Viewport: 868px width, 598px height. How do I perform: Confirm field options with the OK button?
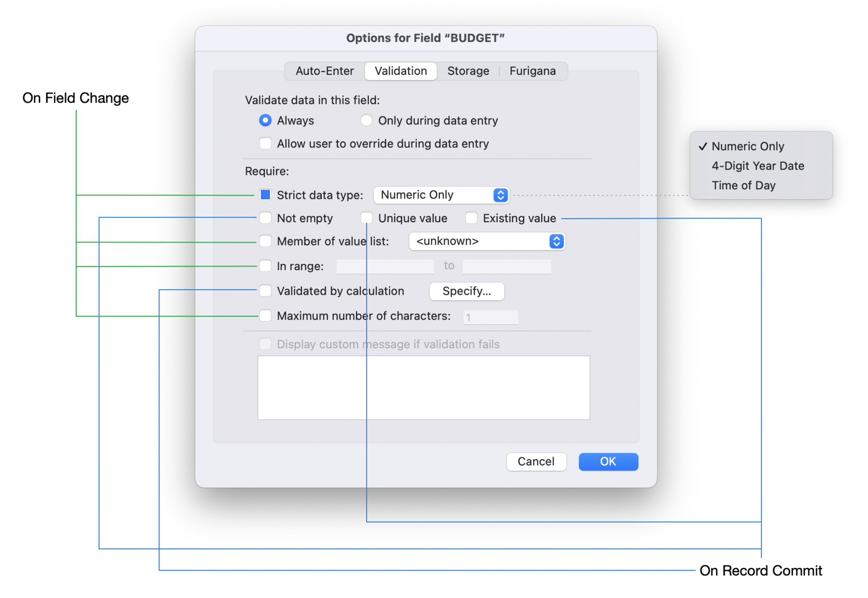[608, 461]
